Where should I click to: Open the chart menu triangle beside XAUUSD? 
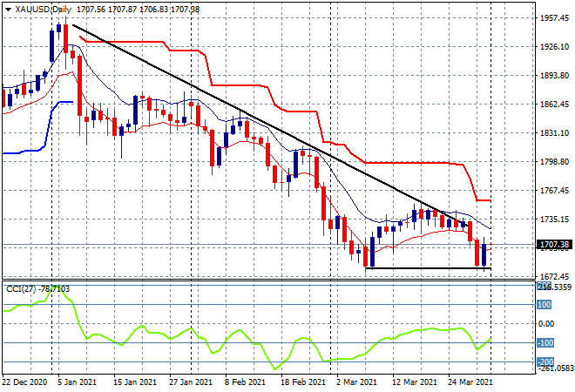coord(8,10)
